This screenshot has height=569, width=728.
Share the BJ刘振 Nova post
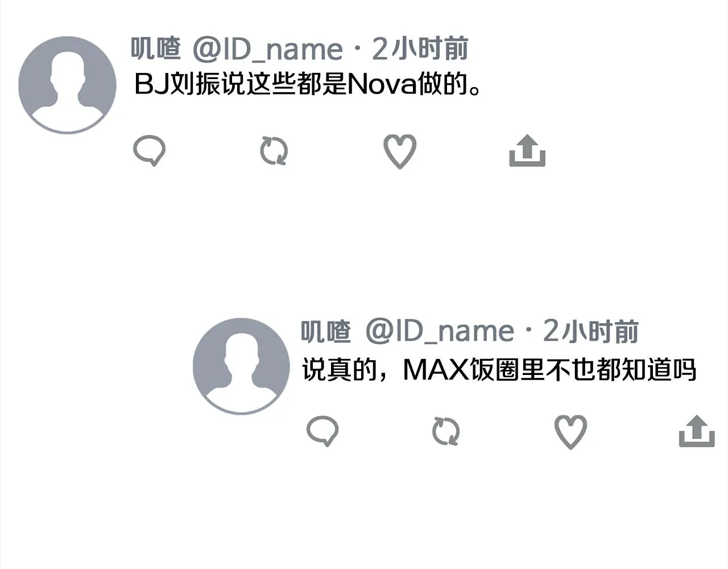(x=527, y=151)
